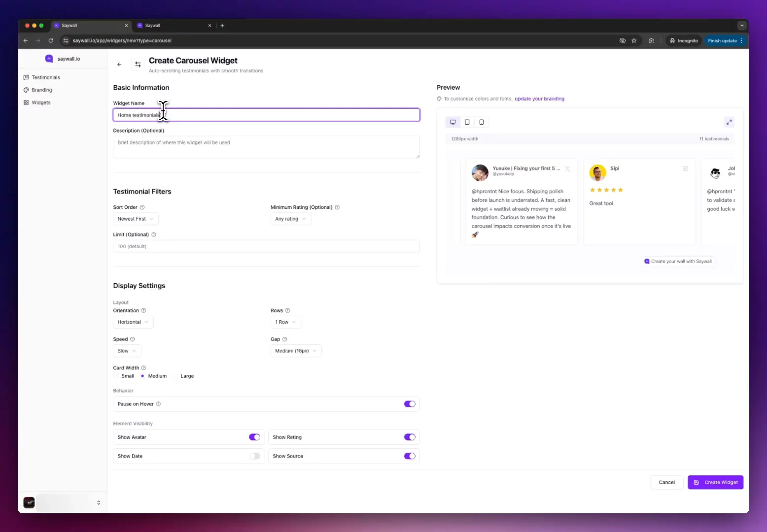Image resolution: width=767 pixels, height=532 pixels.
Task: Disable the Show Avatar toggle
Action: (254, 437)
